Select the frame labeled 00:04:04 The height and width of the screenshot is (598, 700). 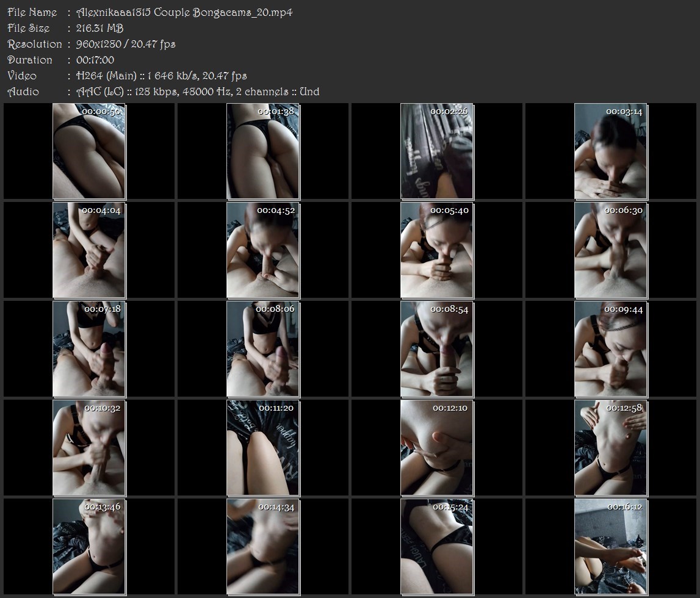point(89,250)
